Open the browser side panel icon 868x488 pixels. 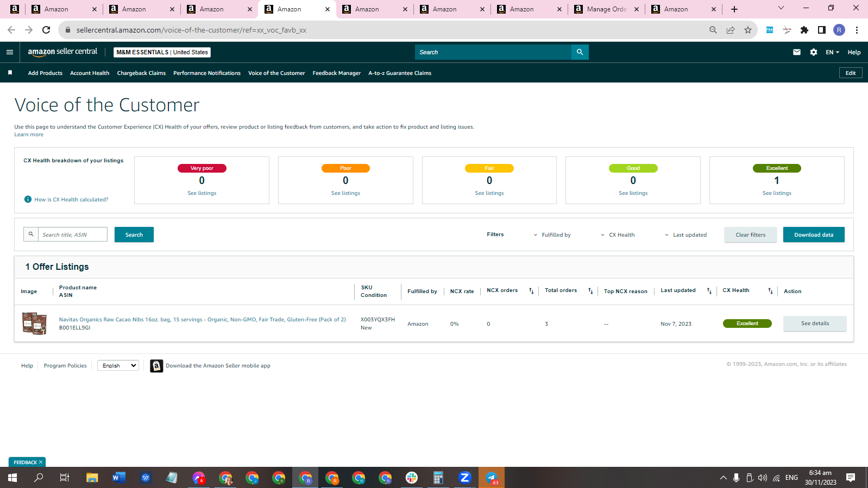tap(822, 30)
